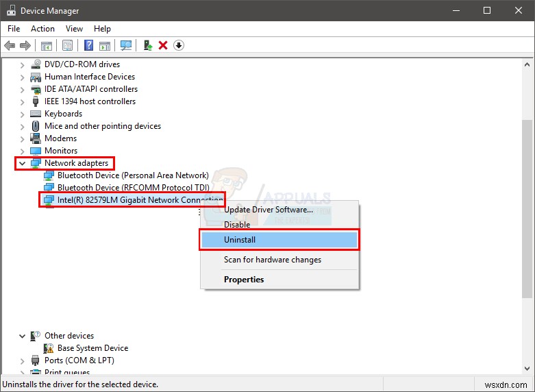
Task: Click the Disable down-arrow toolbar icon
Action: [179, 45]
